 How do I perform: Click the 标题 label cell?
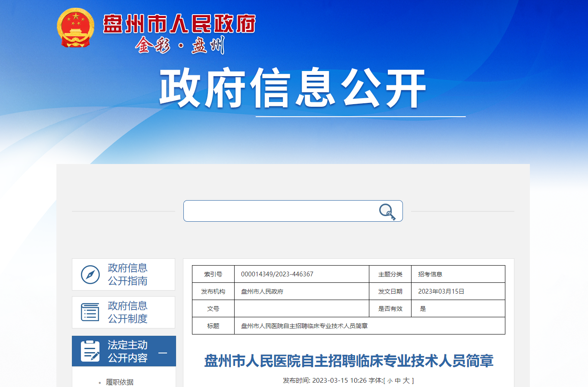tap(213, 326)
